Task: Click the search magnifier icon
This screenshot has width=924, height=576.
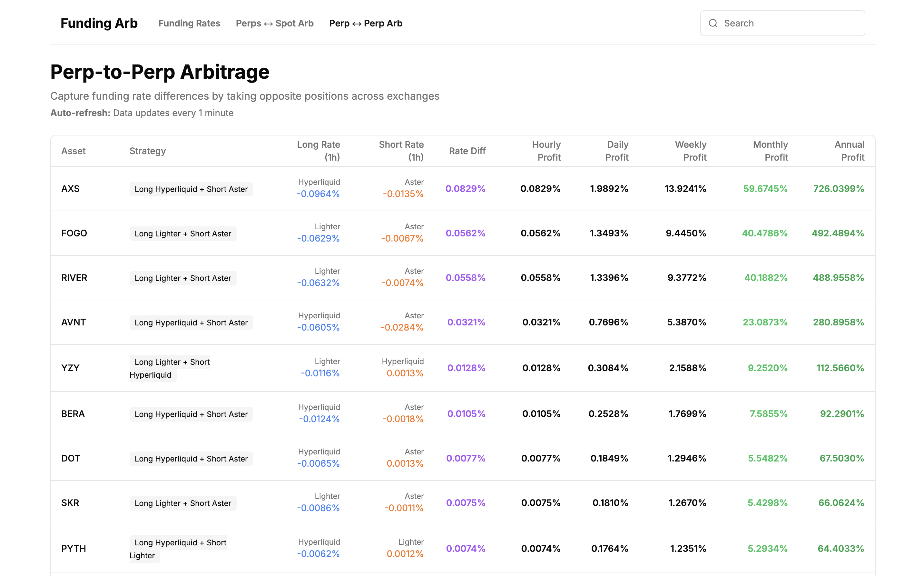Action: [713, 23]
